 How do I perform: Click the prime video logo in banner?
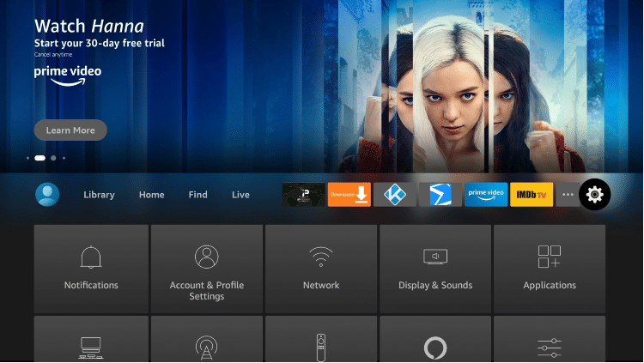[68, 76]
